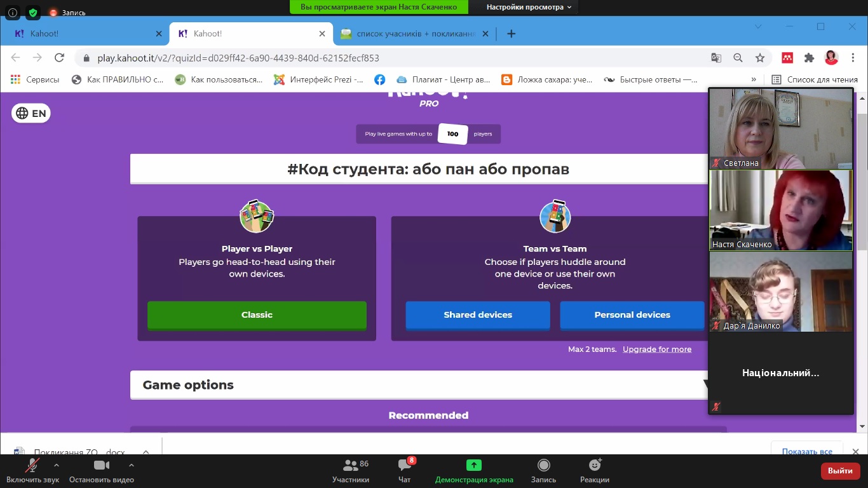Open the EN language selector
The height and width of the screenshot is (488, 868).
pyautogui.click(x=31, y=113)
